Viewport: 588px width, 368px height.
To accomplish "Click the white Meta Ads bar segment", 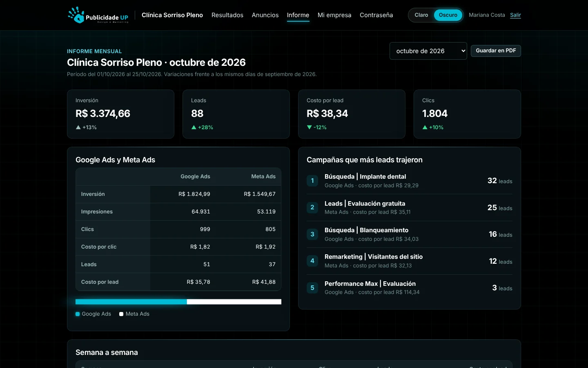I will [234, 302].
